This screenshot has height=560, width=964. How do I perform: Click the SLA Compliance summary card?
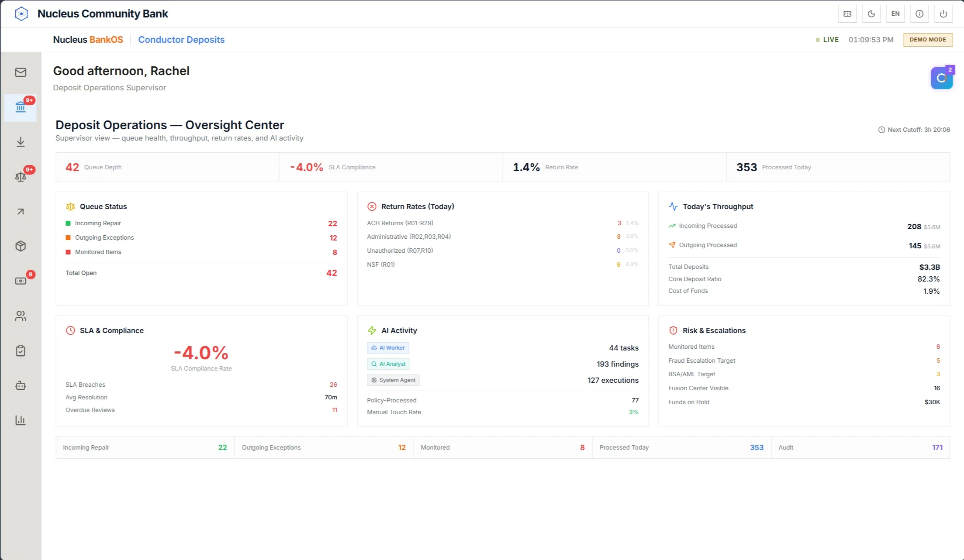(x=391, y=167)
